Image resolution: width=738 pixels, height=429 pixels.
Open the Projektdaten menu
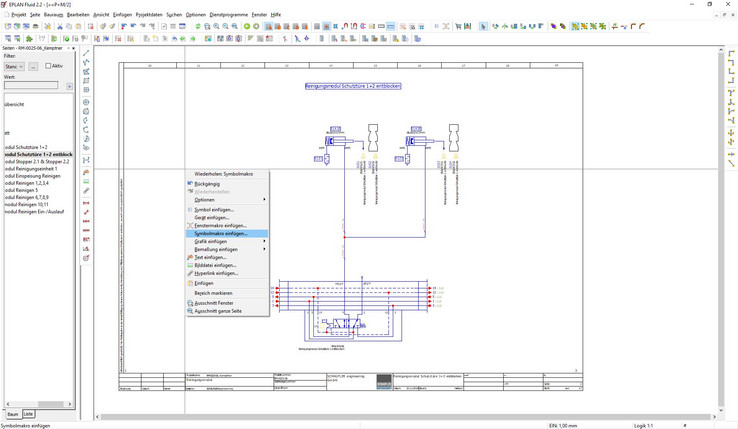click(x=149, y=15)
